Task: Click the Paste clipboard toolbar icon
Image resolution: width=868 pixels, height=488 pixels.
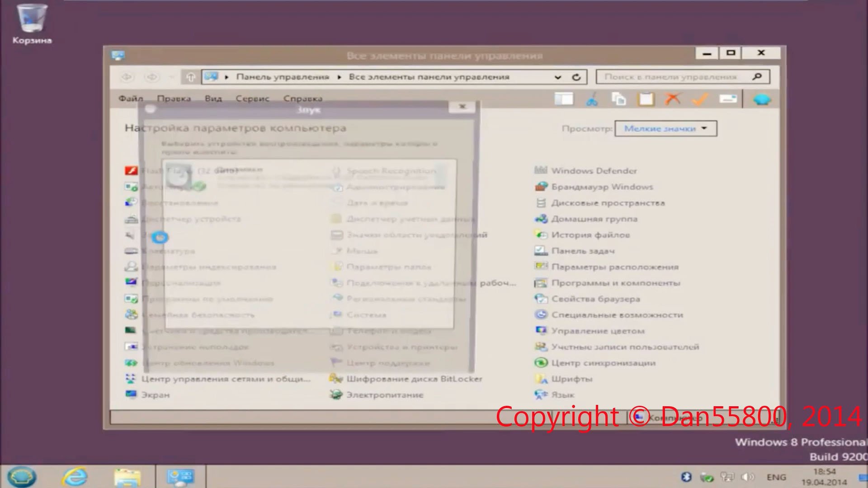Action: (x=646, y=99)
